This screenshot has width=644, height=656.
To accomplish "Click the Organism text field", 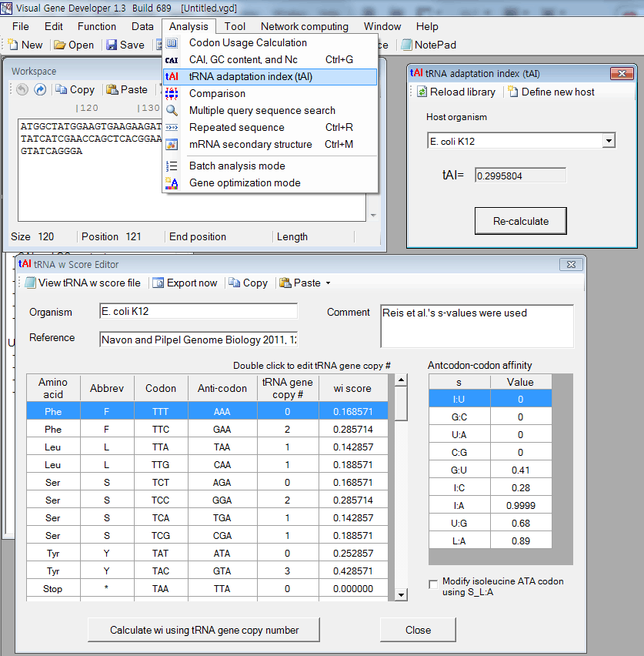I will (x=198, y=312).
